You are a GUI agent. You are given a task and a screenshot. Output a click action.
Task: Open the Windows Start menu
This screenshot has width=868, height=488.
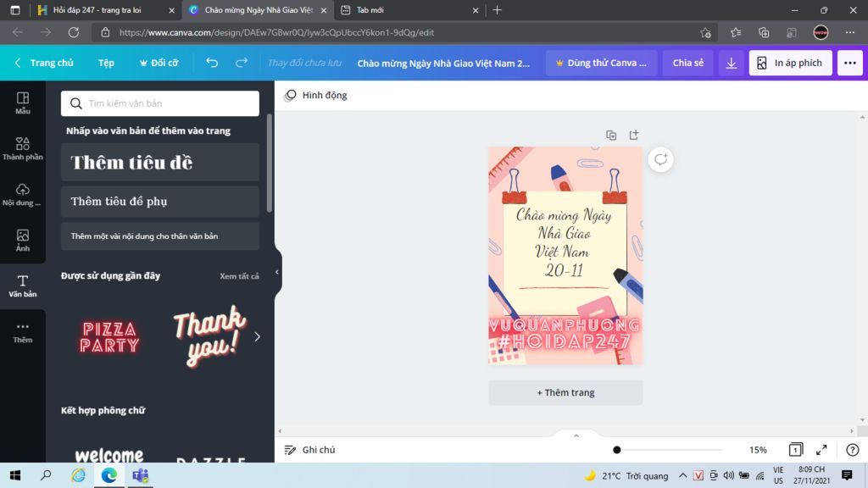click(15, 475)
